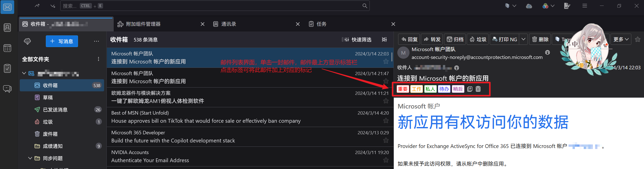Click the colored circles icon

pos(545,6)
